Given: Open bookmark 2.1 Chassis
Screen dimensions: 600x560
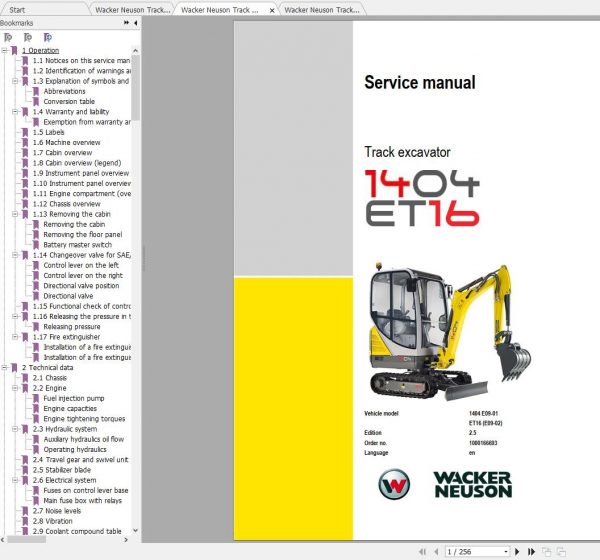Looking at the screenshot, I should pyautogui.click(x=49, y=378).
